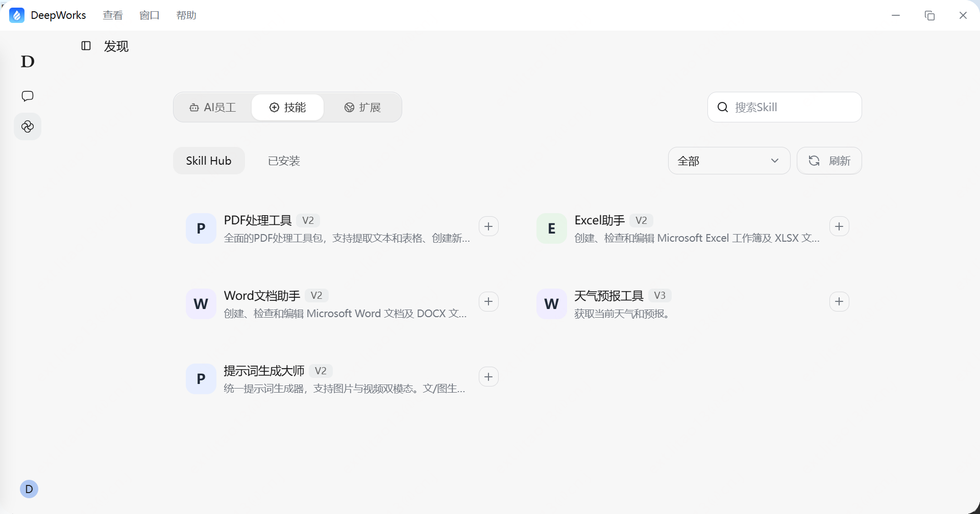Image resolution: width=980 pixels, height=514 pixels.
Task: Focus the 搜索Skill search field
Action: [785, 107]
